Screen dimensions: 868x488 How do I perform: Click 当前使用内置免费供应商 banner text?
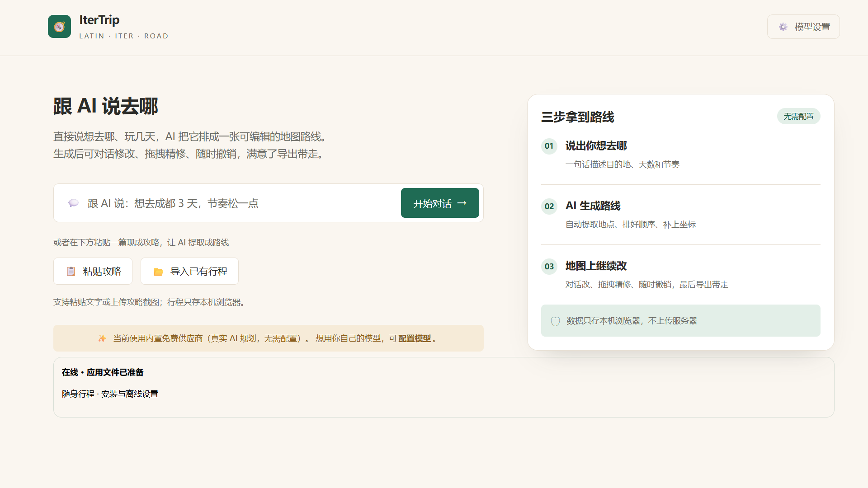click(212, 338)
